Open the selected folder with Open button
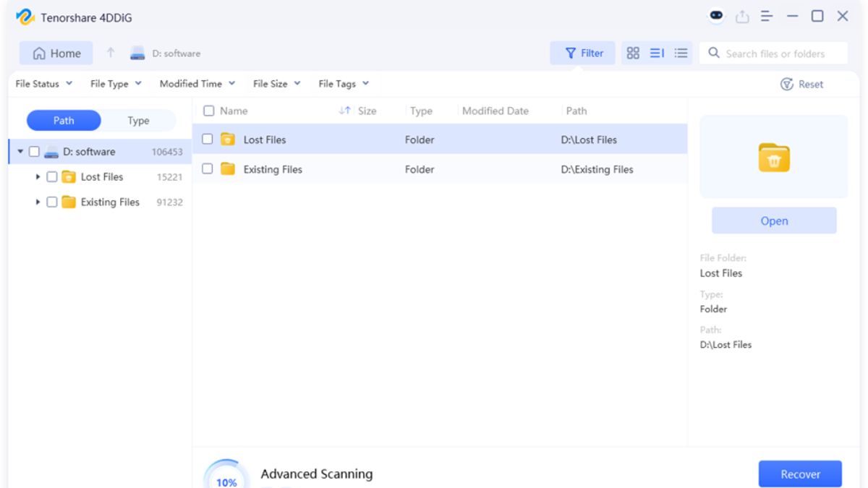 pyautogui.click(x=774, y=221)
